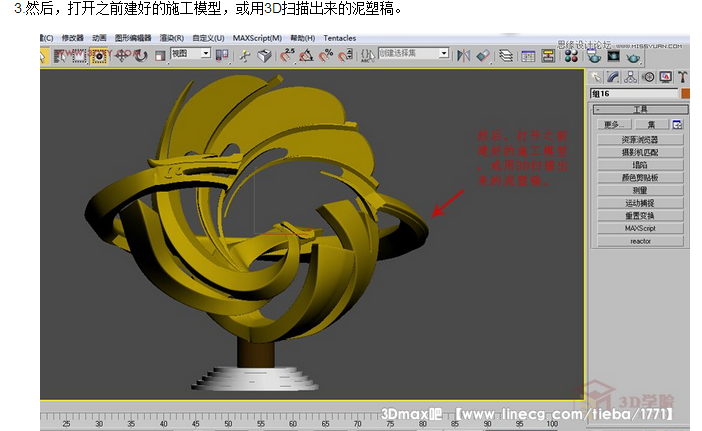Click the 更多... button
The width and height of the screenshot is (702, 431).
pos(614,124)
